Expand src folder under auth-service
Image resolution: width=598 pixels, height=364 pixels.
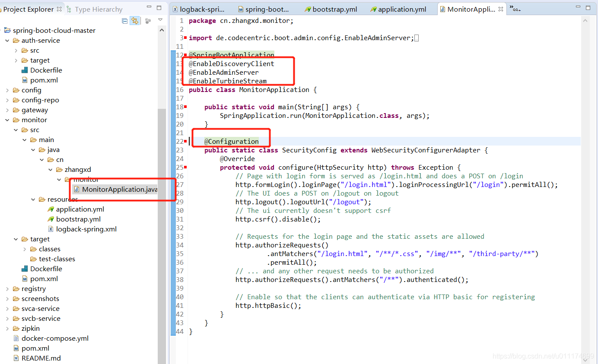click(x=16, y=50)
